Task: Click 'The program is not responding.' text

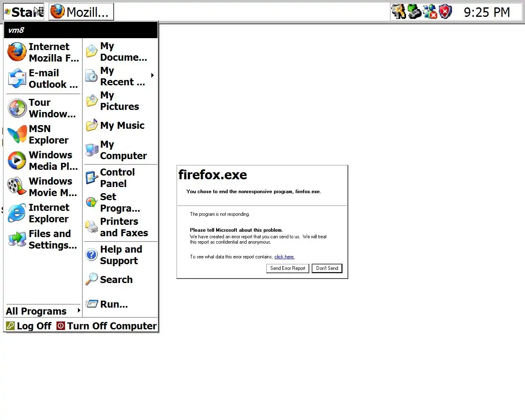Action: pos(220,214)
